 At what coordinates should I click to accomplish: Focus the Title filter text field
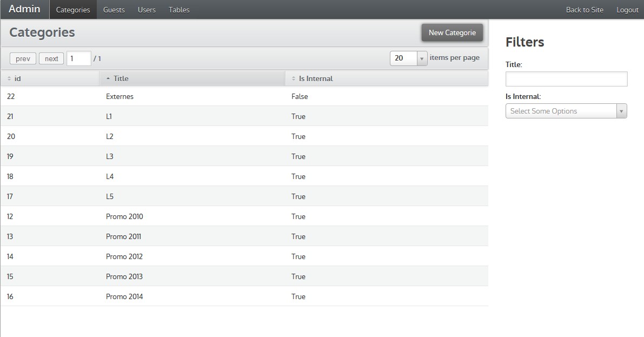coord(566,79)
